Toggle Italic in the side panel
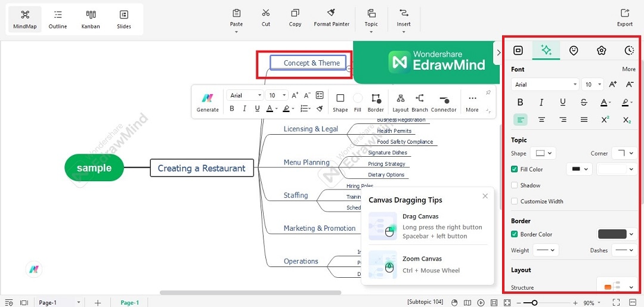 point(541,102)
